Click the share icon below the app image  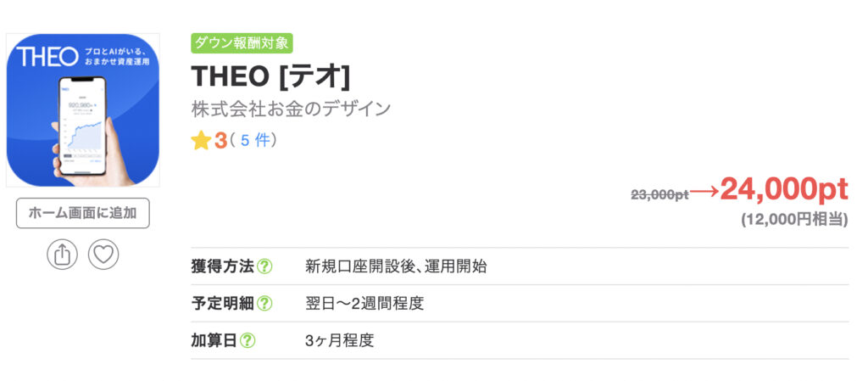click(62, 255)
